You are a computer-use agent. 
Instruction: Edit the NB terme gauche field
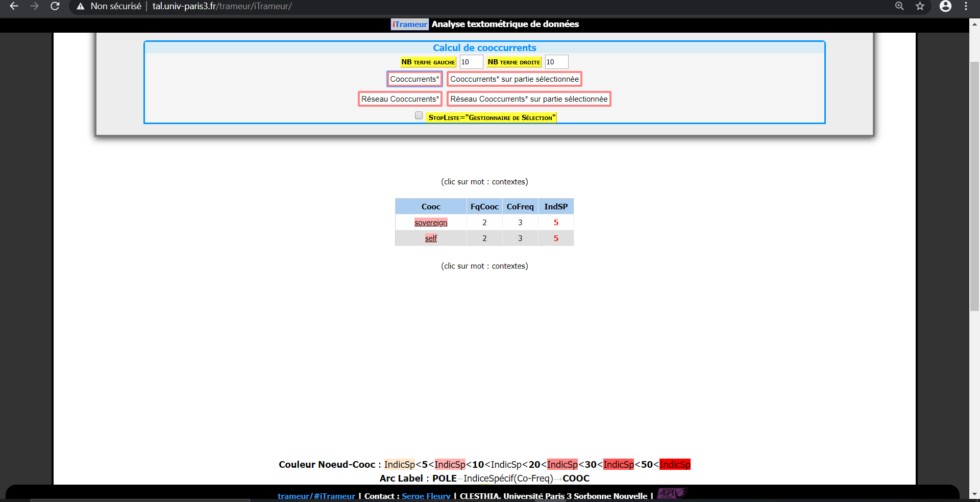pos(471,62)
